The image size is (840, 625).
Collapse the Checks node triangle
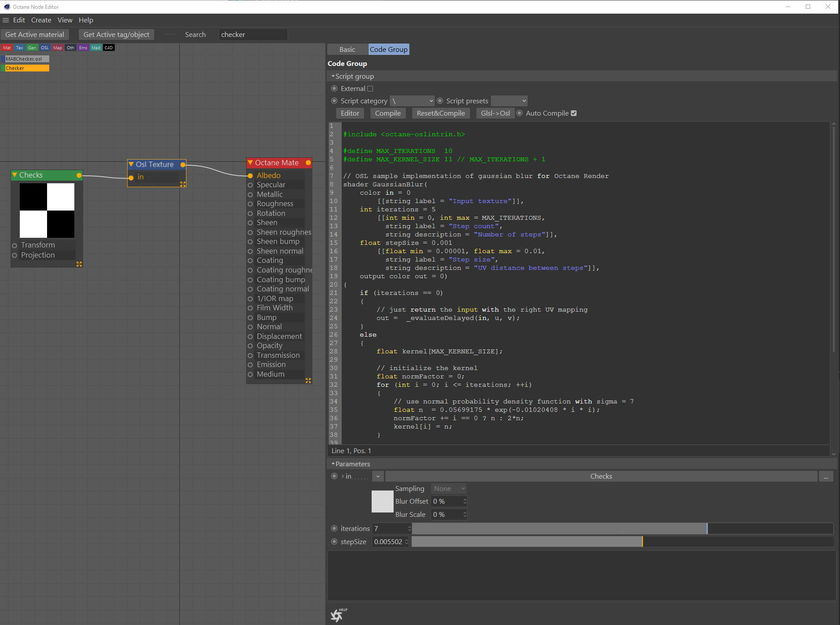coord(15,175)
